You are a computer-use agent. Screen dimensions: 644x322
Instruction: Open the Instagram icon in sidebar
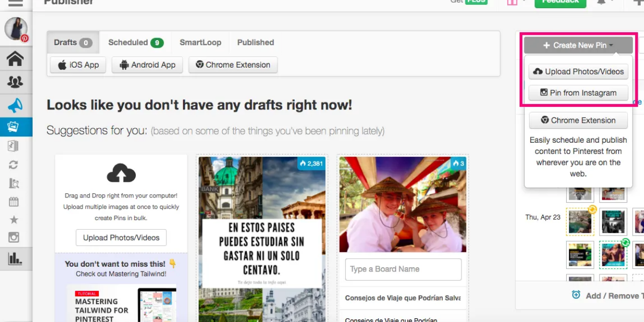14,238
